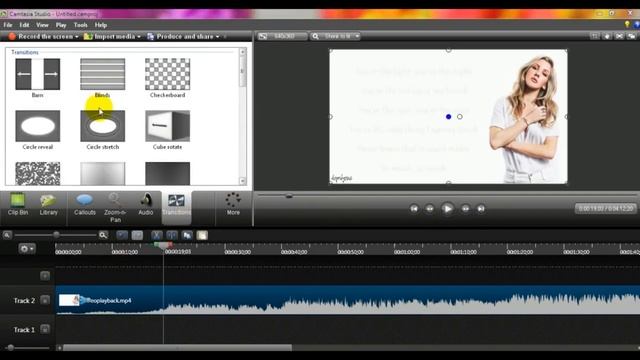The width and height of the screenshot is (640, 360).
Task: Click the editing dimensions button
Action: pos(282,36)
